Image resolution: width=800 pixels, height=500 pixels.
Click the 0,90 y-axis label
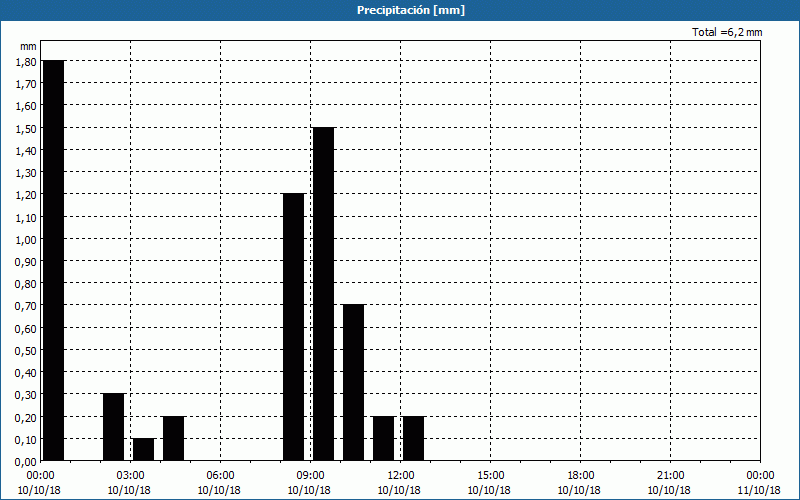(26, 262)
